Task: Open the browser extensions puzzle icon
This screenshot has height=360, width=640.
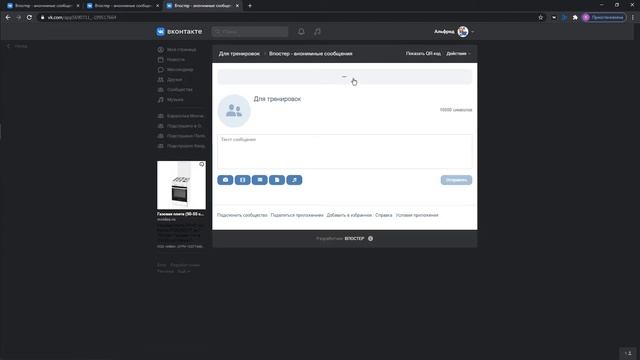Action: pyautogui.click(x=575, y=18)
